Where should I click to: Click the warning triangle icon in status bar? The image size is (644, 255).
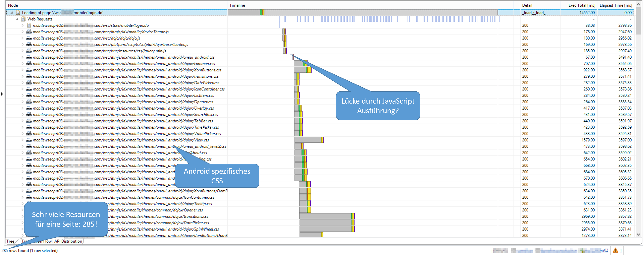pyautogui.click(x=615, y=250)
